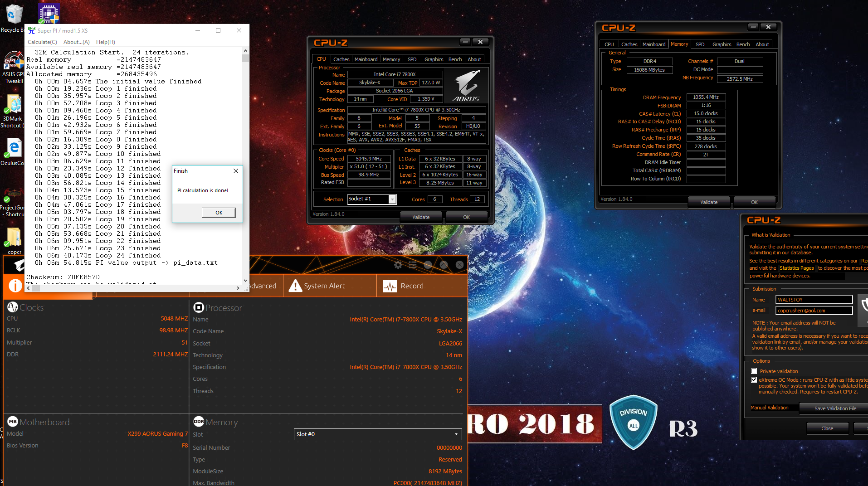This screenshot has height=486, width=868.
Task: Click Super PI horizontal scrollbar thumb
Action: point(35,288)
